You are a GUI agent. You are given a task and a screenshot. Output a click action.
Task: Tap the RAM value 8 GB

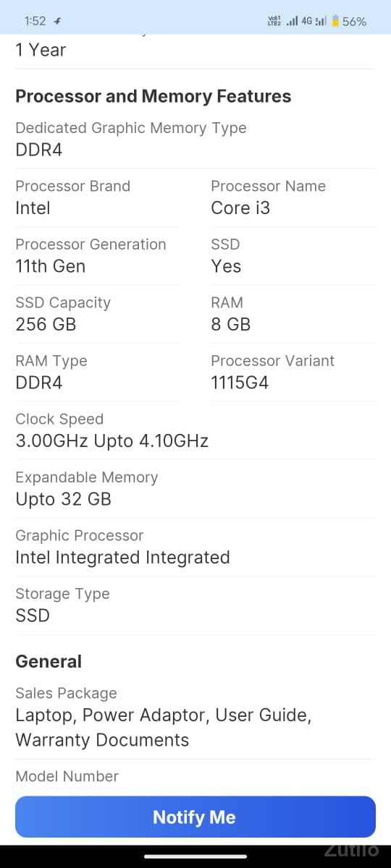point(231,324)
